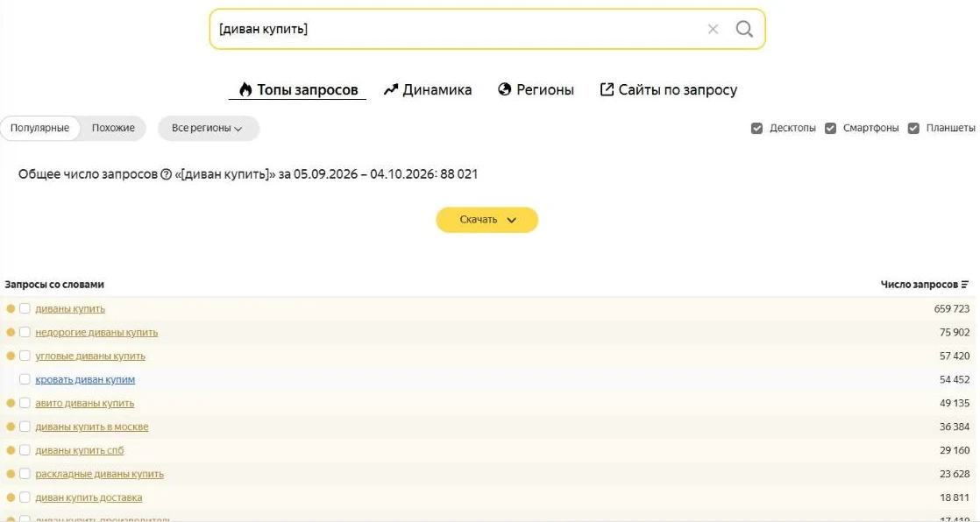Switch to the Динамика tab
The height and width of the screenshot is (522, 980).
click(428, 89)
